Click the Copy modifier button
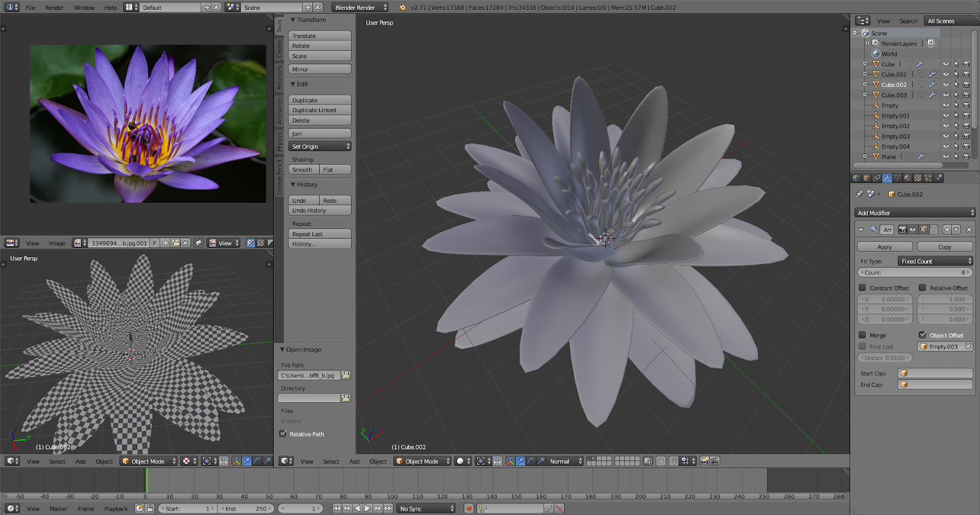 pos(944,247)
